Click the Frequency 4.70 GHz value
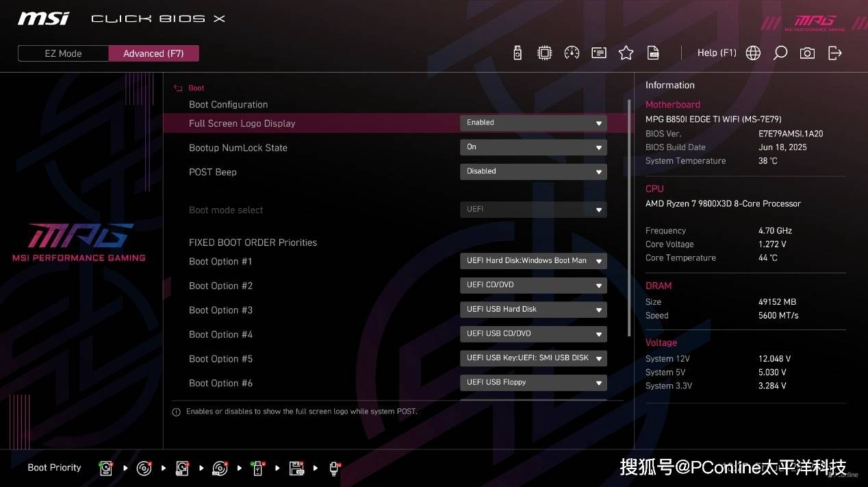The image size is (868, 487). pos(775,231)
